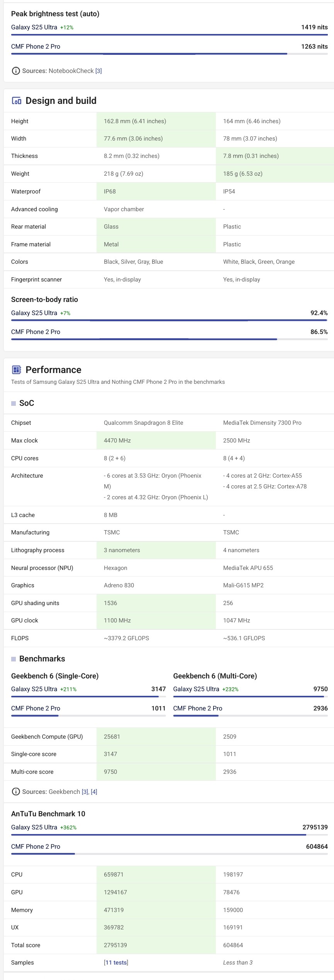Click the '2509' Geekbench Compute cell

coord(275,737)
